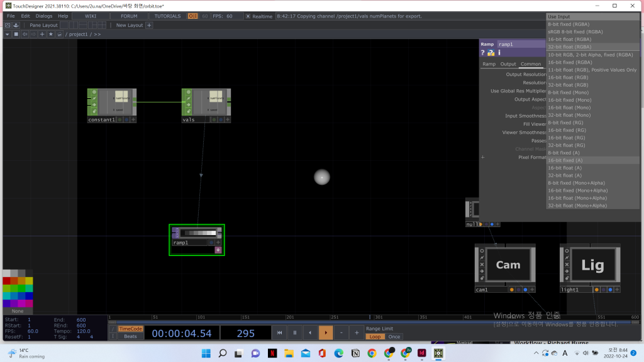644x362 pixels.
Task: Select the top/bottom split pane layout
Action: [83, 25]
